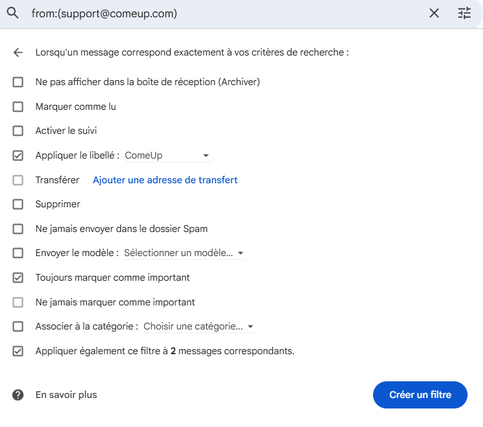This screenshot has width=483, height=427.
Task: Click the help question mark icon
Action: click(x=18, y=395)
